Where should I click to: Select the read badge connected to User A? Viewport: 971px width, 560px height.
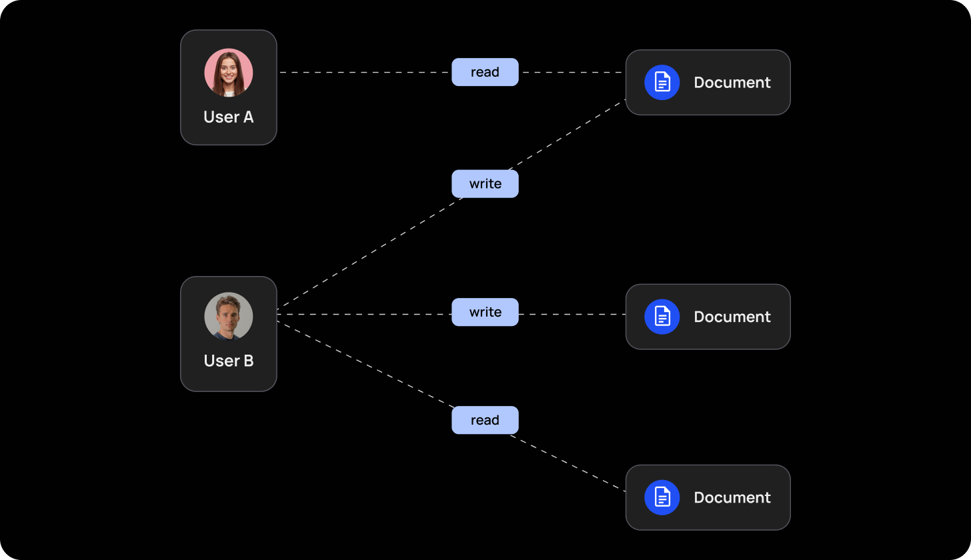click(485, 72)
